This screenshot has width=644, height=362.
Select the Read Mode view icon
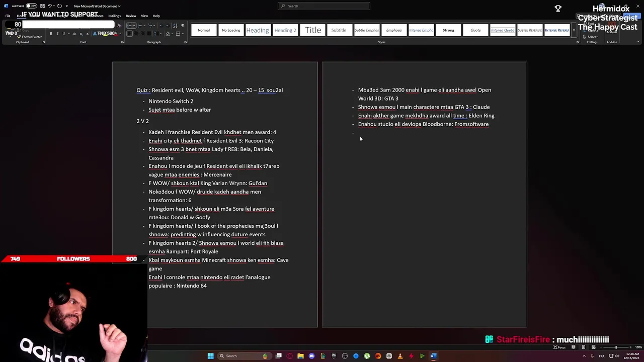click(574, 347)
